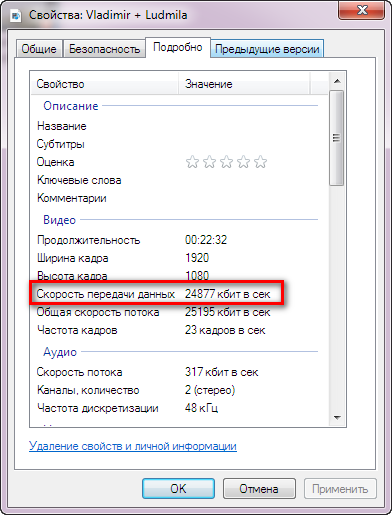This screenshot has width=392, height=515.
Task: Select the Частота кадров label
Action: [77, 330]
